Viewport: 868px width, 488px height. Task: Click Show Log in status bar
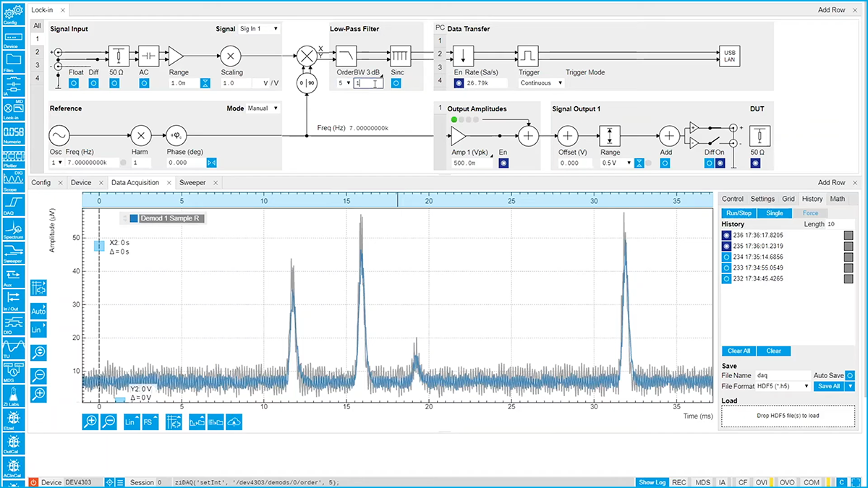pyautogui.click(x=652, y=482)
